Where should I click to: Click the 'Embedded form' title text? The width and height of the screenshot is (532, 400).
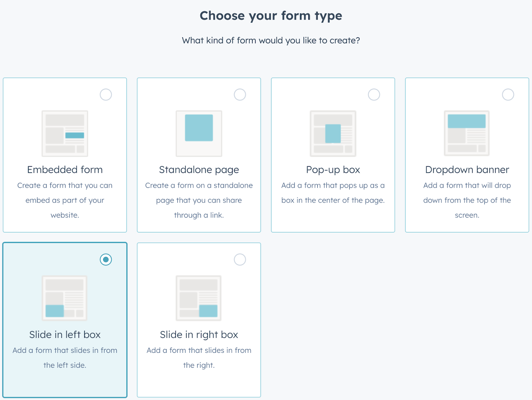pos(65,170)
